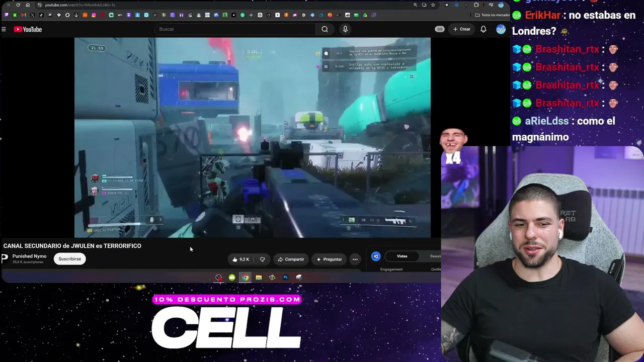Viewport: 644px width, 362px height.
Task: Open the YouTube account avatar menu
Action: coord(500,29)
